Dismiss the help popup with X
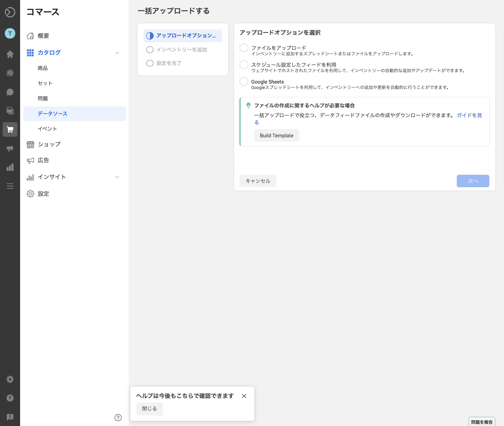The width and height of the screenshot is (504, 426). click(x=244, y=396)
